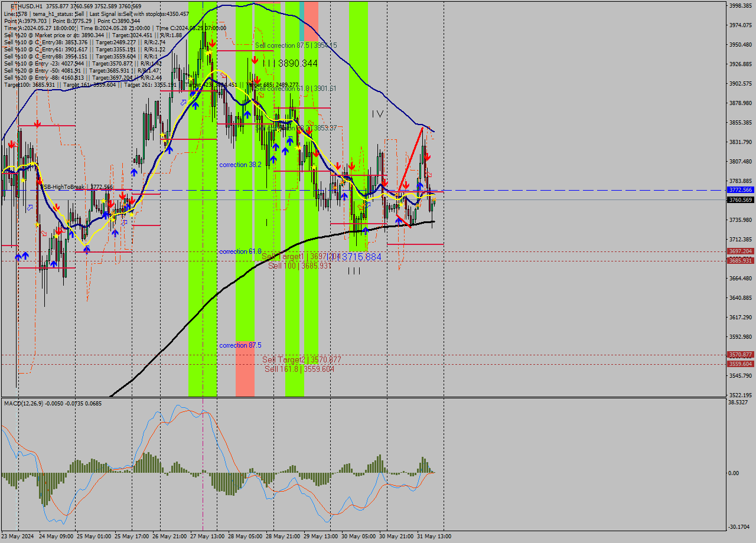The image size is (756, 543).
Task: Click the 3926.885 price scale value
Action: 740,64
